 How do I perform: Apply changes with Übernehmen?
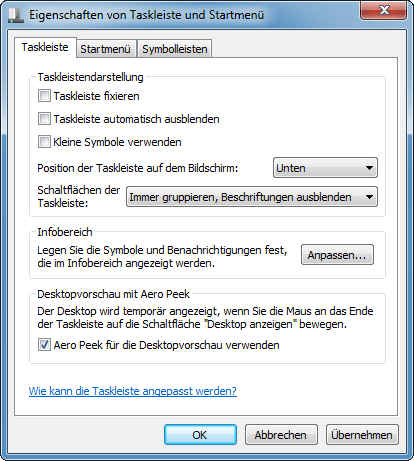(362, 435)
